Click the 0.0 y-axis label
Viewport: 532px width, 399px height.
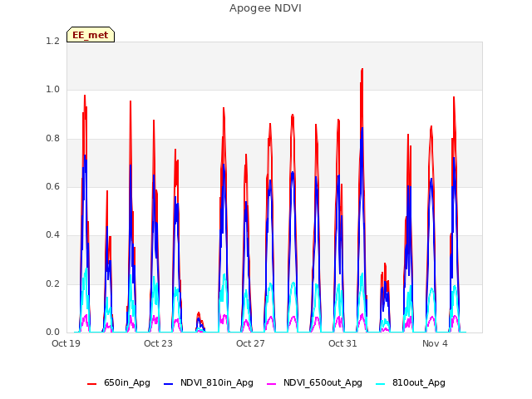click(x=52, y=332)
